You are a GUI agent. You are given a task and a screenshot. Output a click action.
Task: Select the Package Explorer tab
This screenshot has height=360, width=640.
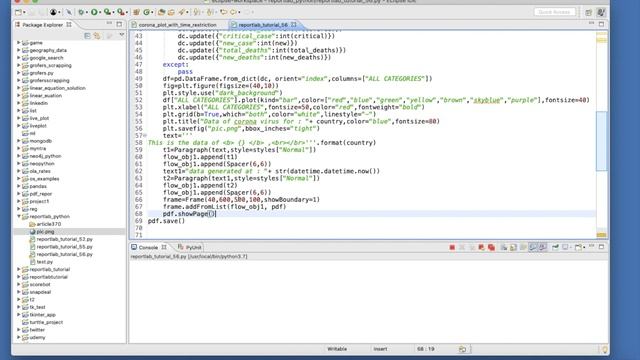tap(42, 25)
